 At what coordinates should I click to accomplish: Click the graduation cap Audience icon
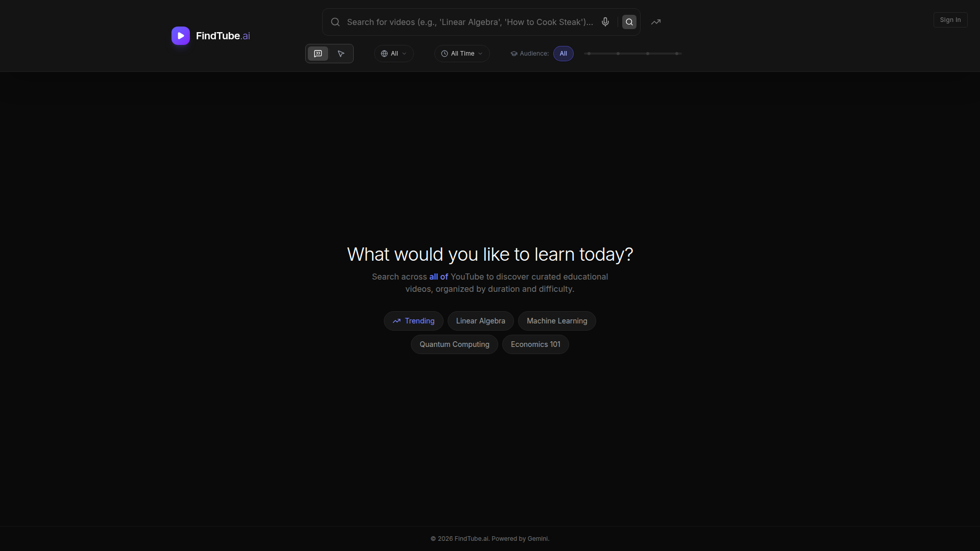pos(514,54)
